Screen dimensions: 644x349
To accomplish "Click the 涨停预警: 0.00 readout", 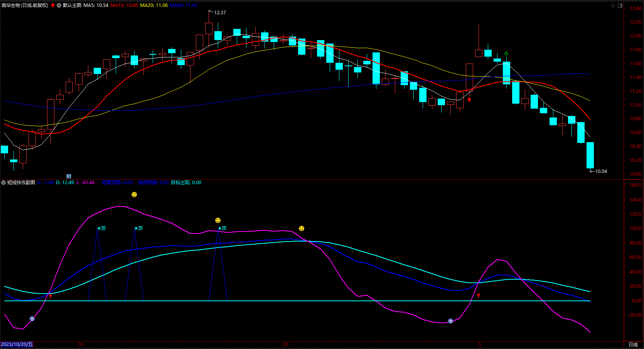I will [153, 183].
